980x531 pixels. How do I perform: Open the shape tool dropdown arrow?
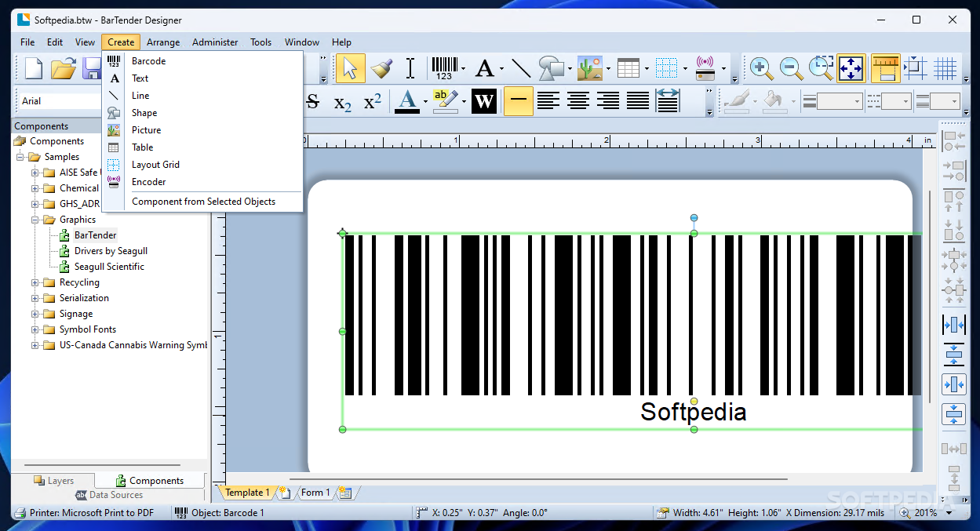click(x=570, y=69)
